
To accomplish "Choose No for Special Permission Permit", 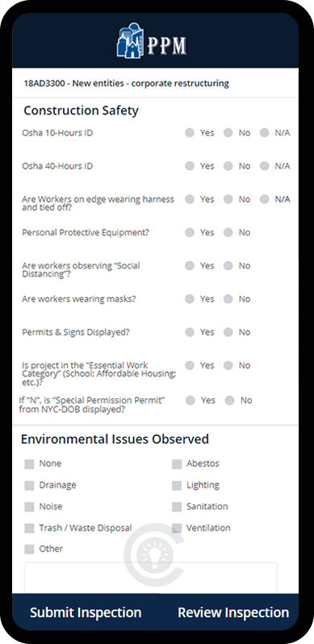I will pos(229,401).
